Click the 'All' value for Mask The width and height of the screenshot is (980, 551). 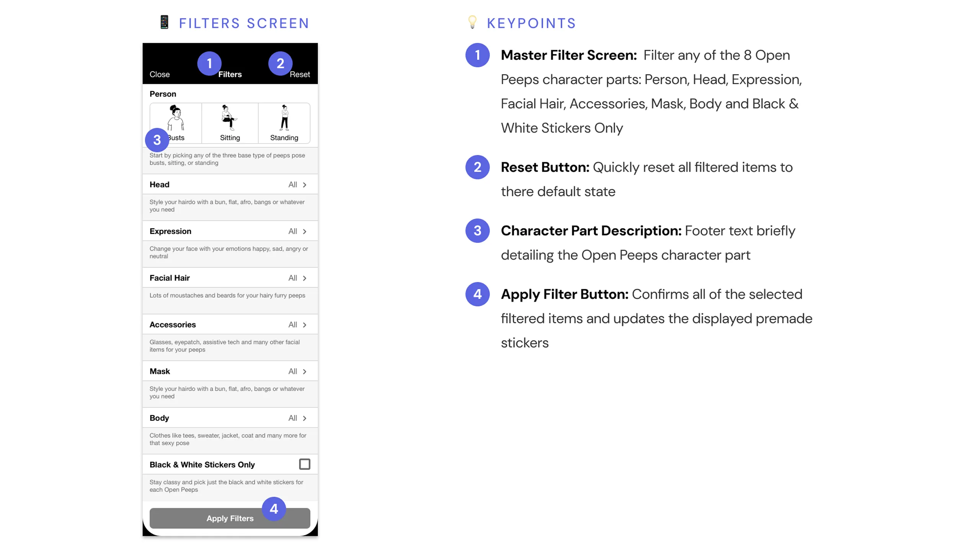tap(292, 371)
